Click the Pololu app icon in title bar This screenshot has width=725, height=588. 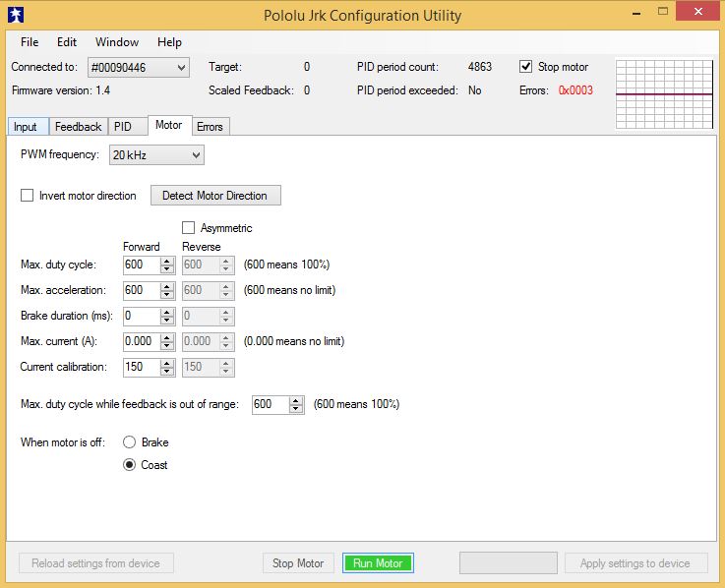[14, 15]
